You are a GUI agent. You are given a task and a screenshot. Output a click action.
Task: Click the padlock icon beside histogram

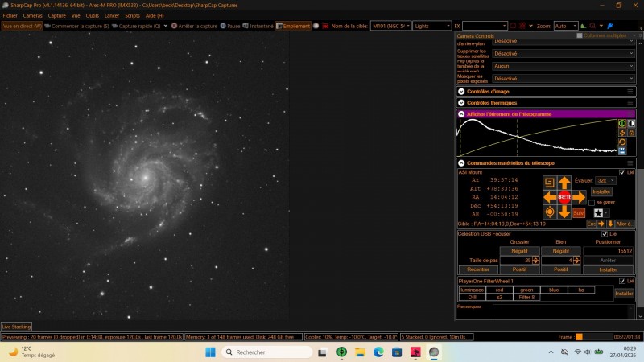pos(631,133)
